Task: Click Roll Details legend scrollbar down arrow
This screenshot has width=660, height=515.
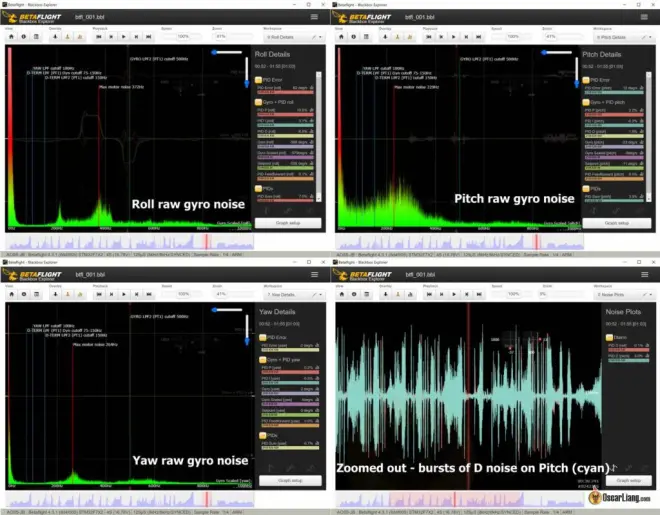Action: (x=319, y=197)
